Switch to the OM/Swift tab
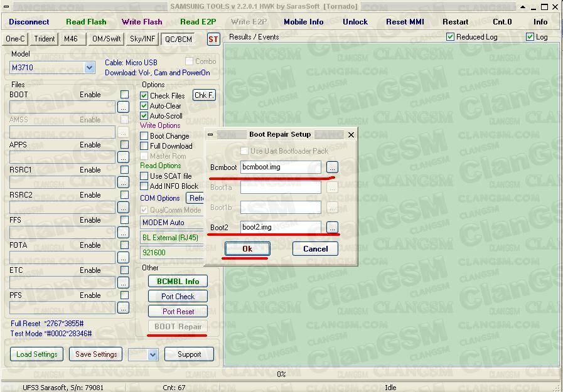This screenshot has height=392, width=563. point(106,39)
